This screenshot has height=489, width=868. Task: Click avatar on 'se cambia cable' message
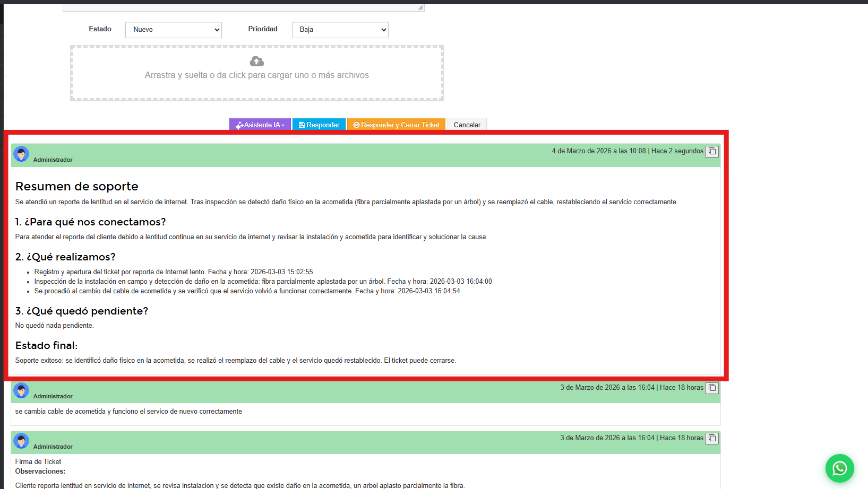point(21,391)
